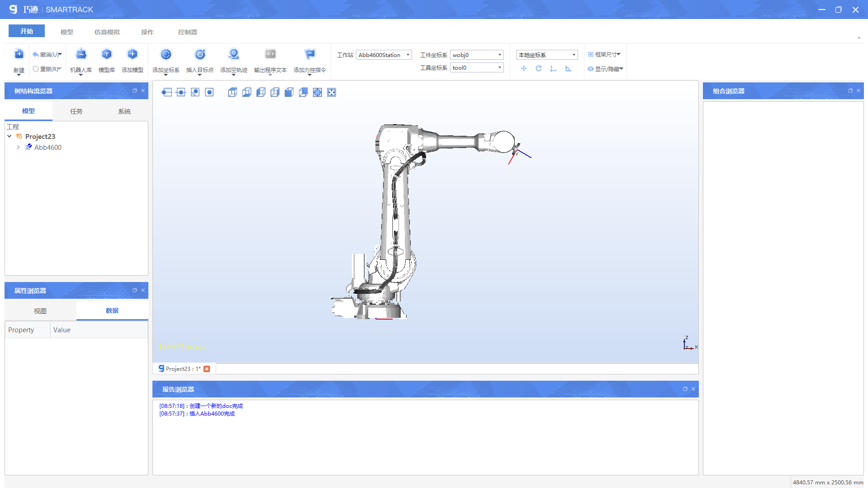Expand the Abb4600 tree node

[x=18, y=147]
